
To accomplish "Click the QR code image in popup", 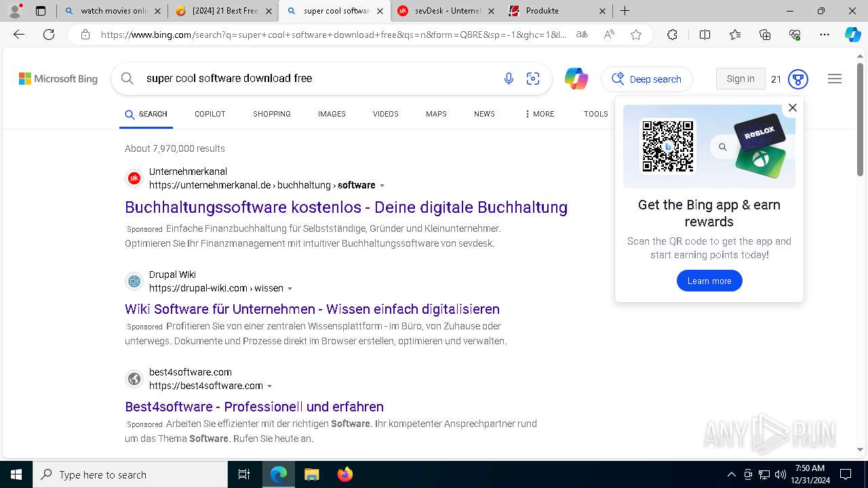I will [668, 146].
